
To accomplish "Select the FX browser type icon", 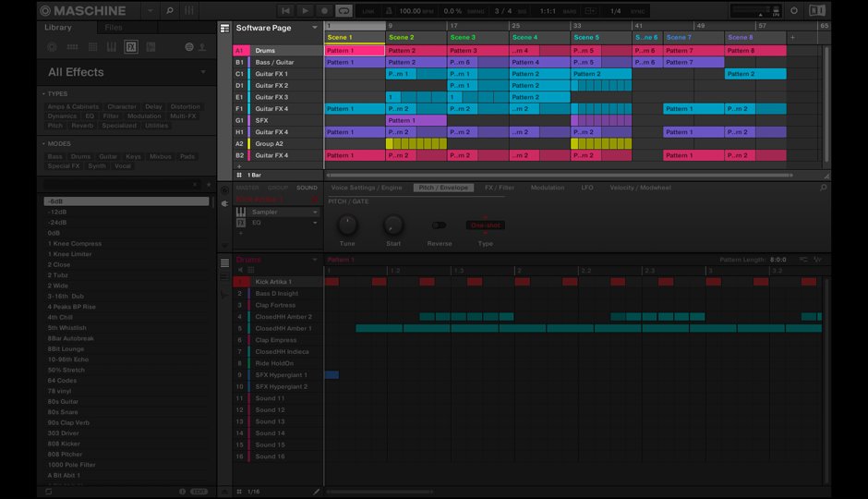I will [x=131, y=46].
